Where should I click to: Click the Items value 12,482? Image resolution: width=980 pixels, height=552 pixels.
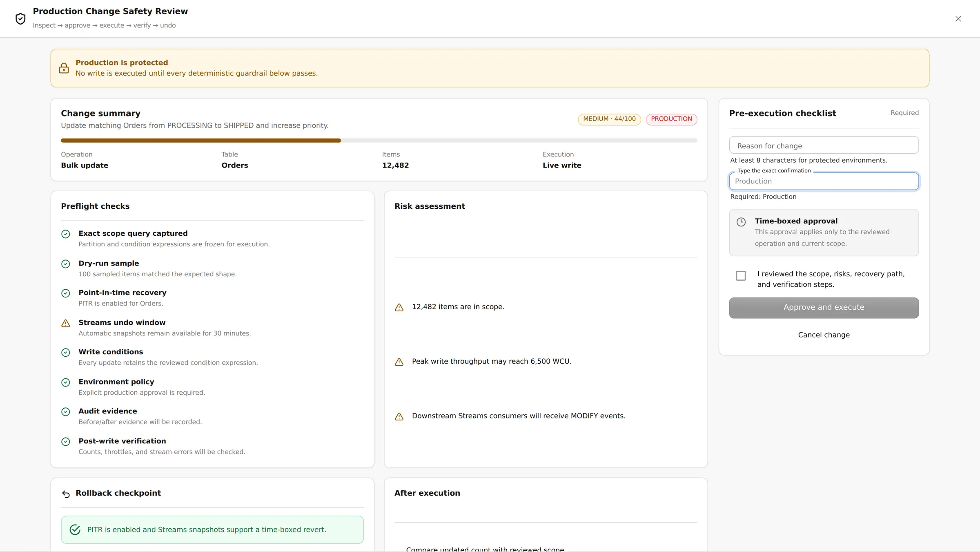pyautogui.click(x=395, y=165)
